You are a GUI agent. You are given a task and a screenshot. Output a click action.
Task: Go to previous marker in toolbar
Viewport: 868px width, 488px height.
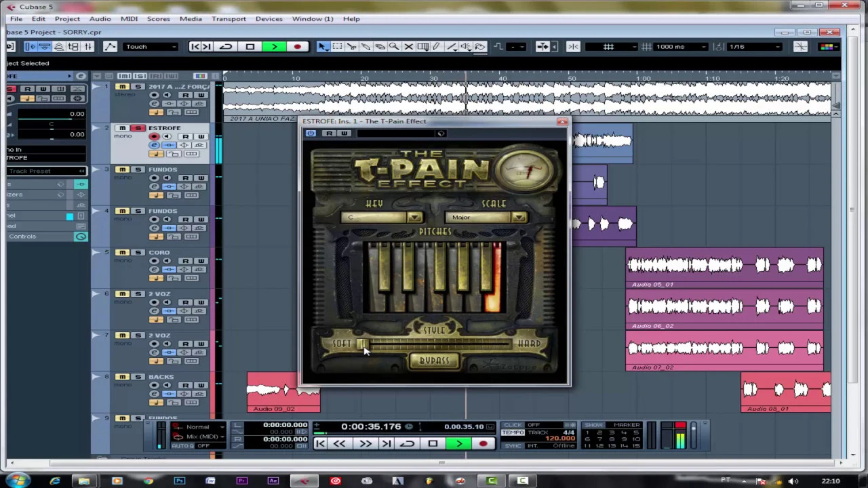click(195, 47)
